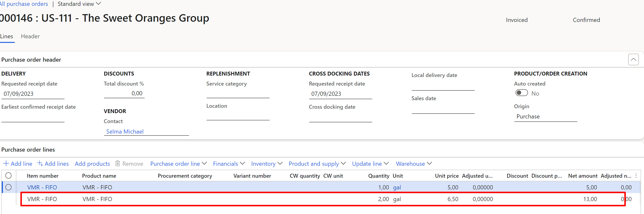This screenshot has width=644, height=214.
Task: Click Add products button
Action: (92, 164)
